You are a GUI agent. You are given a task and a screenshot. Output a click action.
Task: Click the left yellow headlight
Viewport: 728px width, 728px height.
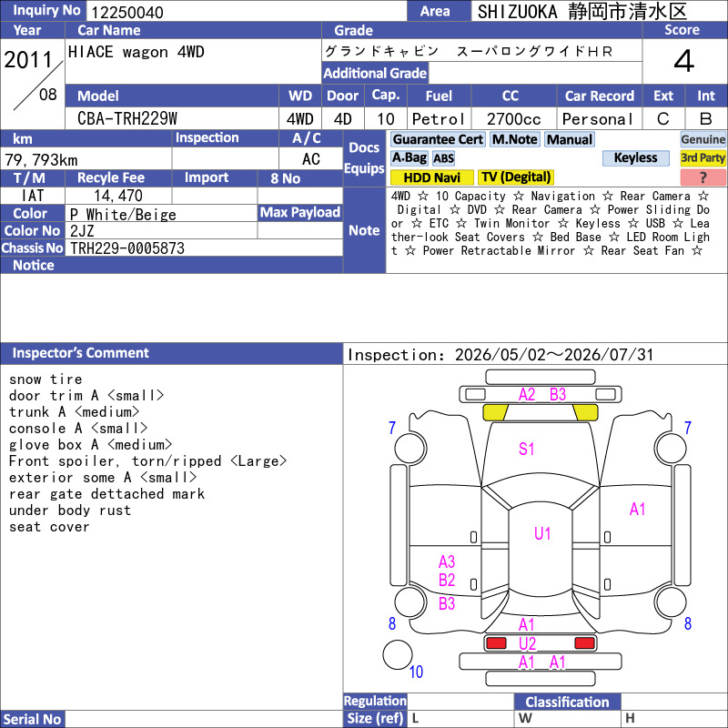tap(495, 412)
